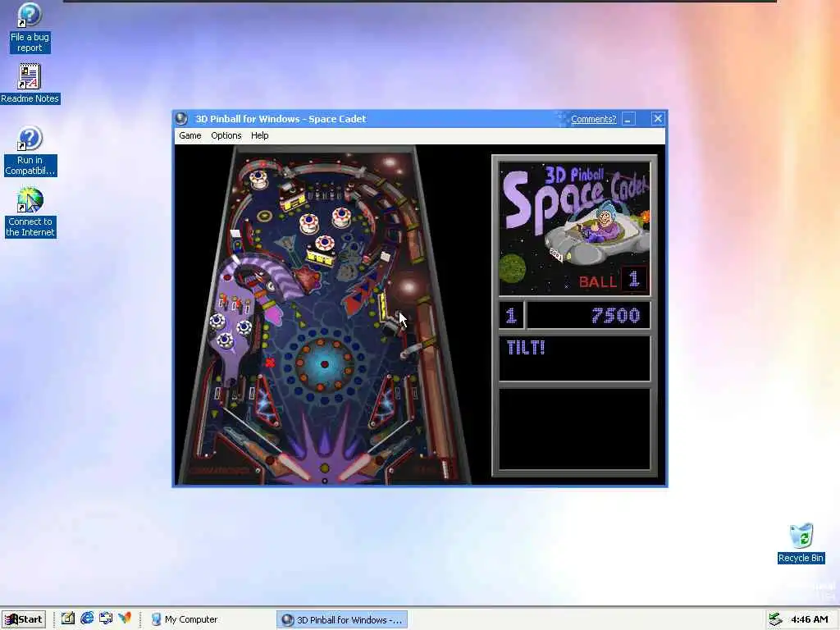The image size is (840, 630).
Task: Click the system tray hardware icon
Action: point(775,619)
